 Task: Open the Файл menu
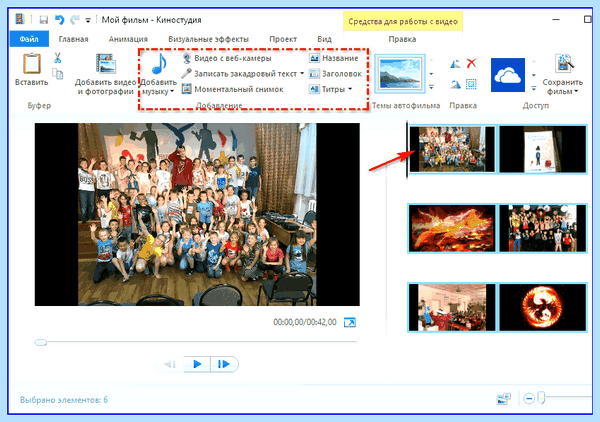coord(29,39)
